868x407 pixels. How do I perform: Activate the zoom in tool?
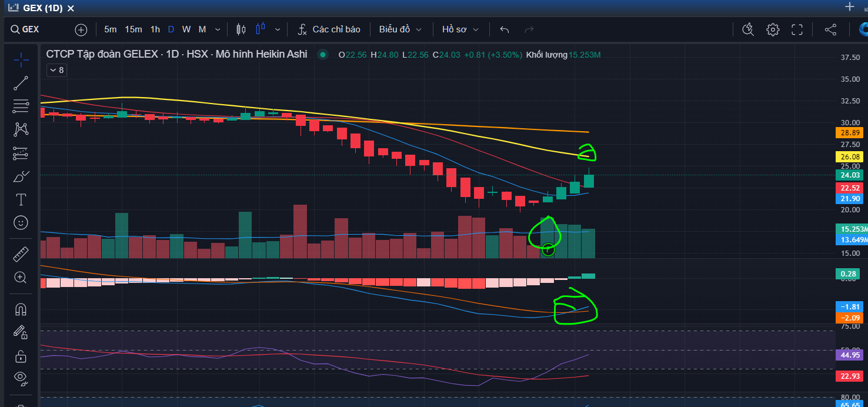tap(21, 278)
